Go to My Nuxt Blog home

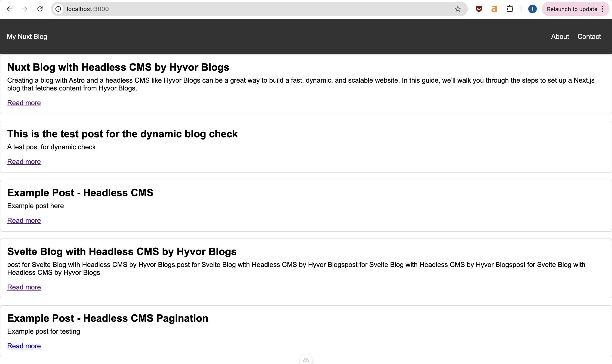pos(27,37)
